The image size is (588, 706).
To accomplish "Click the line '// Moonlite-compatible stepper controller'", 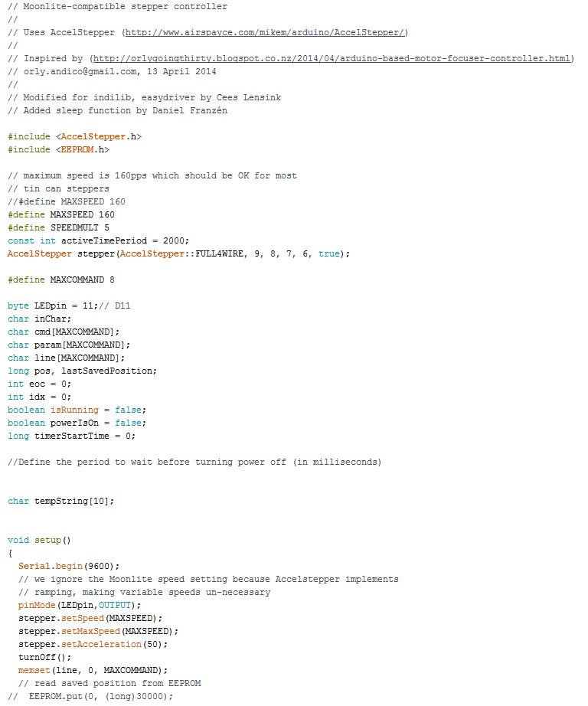I will pos(117,7).
